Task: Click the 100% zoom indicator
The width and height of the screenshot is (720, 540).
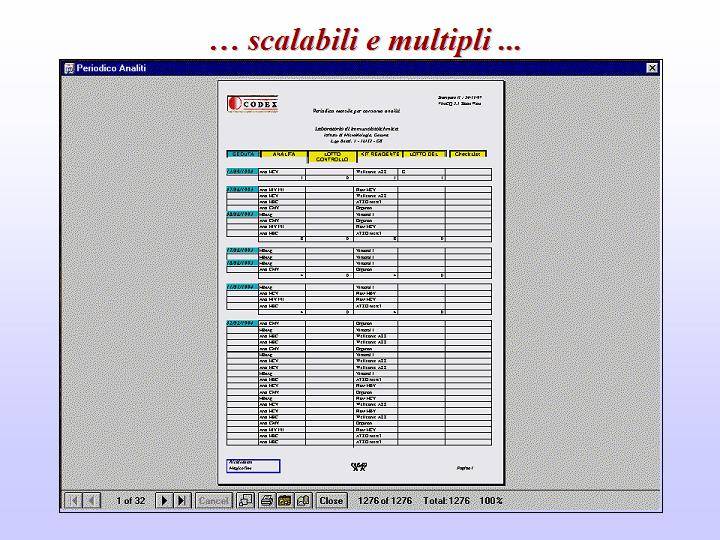Action: [x=490, y=500]
